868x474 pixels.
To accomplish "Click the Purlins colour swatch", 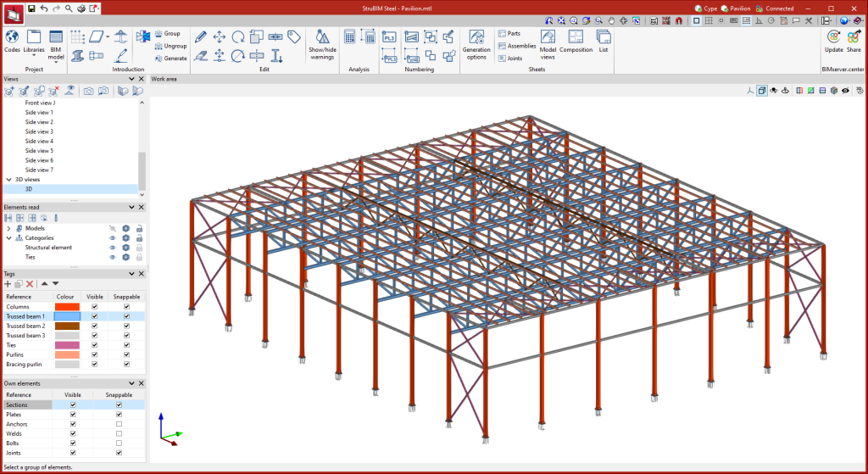I will tap(67, 354).
